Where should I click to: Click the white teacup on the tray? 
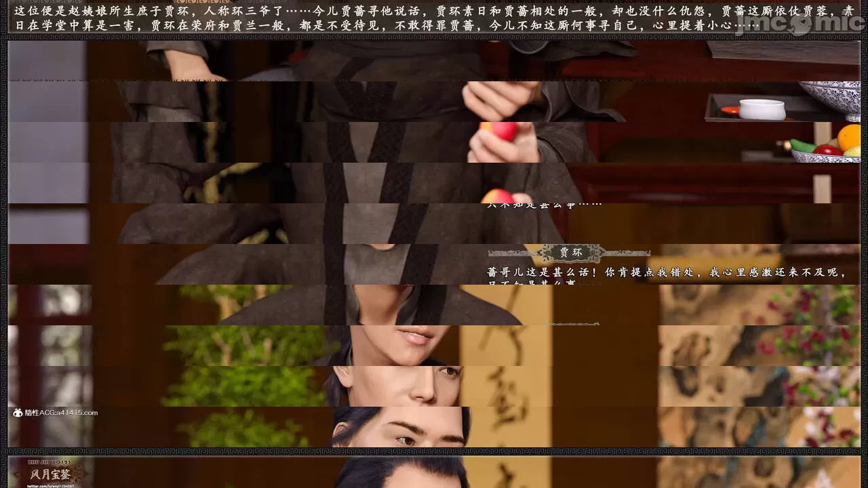pos(762,108)
